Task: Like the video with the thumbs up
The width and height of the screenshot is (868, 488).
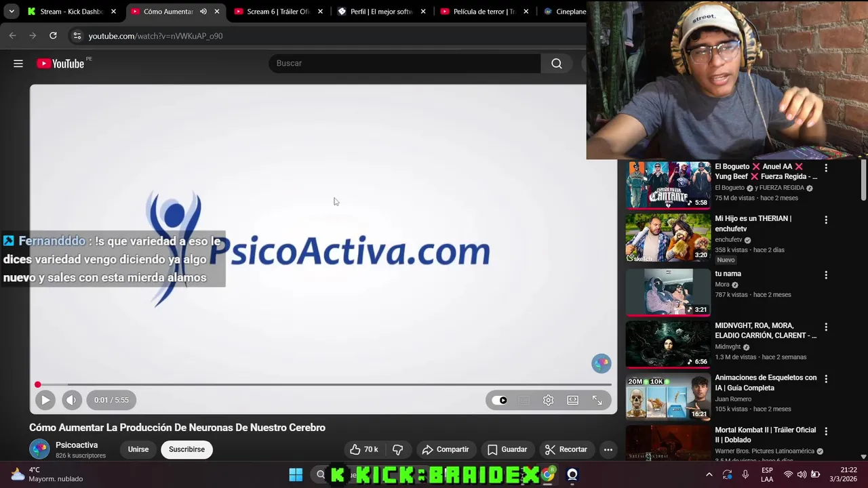Action: [364, 449]
